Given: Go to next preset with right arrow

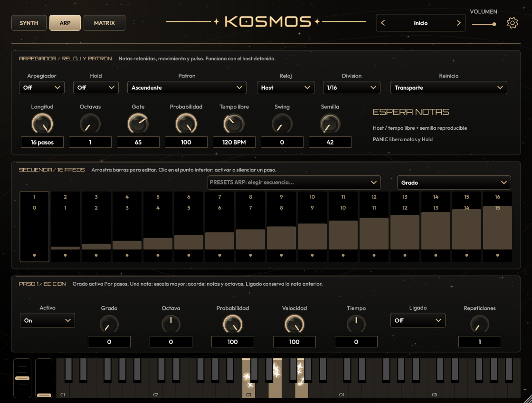Looking at the screenshot, I should (459, 23).
